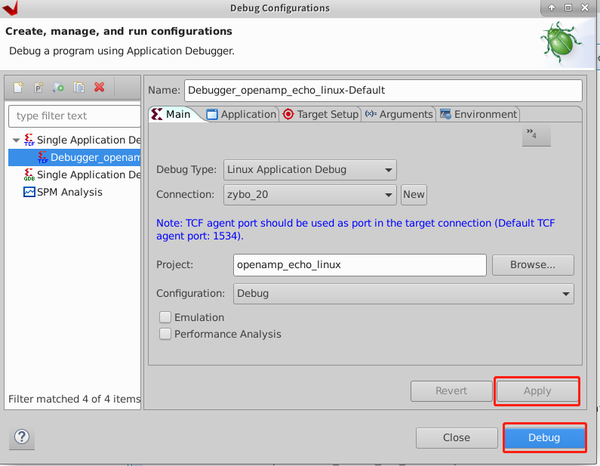Delete the selected configuration with the red X
This screenshot has height=466, width=600.
coord(99,87)
